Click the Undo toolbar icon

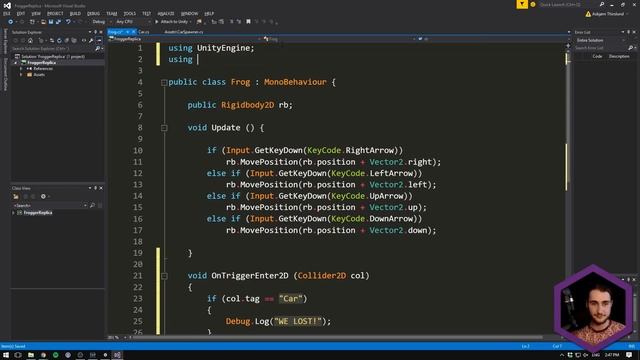pyautogui.click(x=68, y=22)
